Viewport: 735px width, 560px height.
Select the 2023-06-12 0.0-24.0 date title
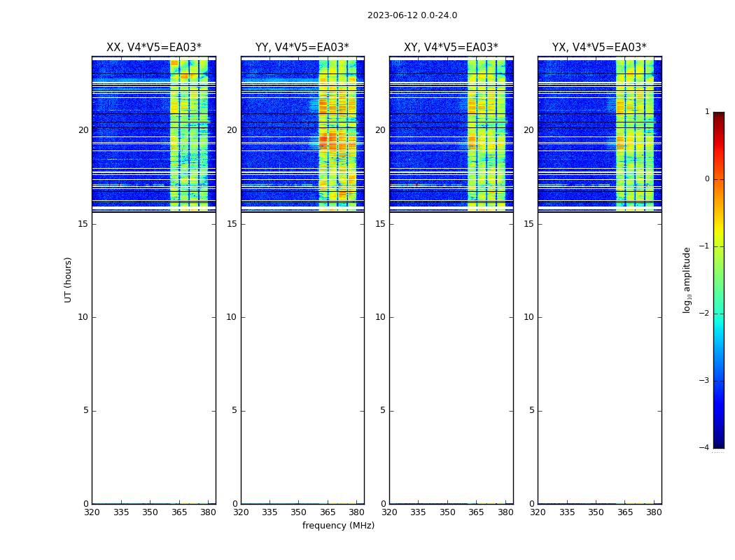pos(412,15)
